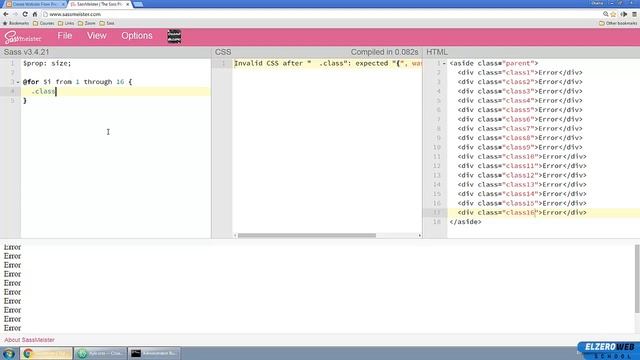Open the Chrome hamburger menu

click(x=634, y=14)
